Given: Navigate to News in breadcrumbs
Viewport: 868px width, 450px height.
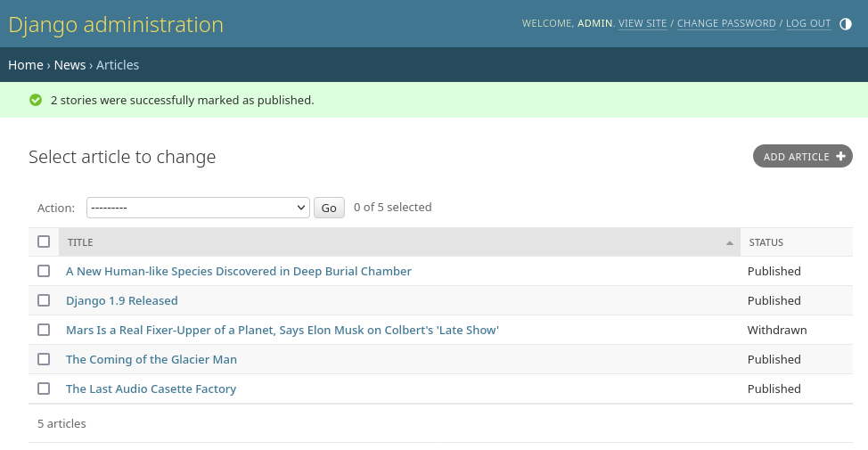Looking at the screenshot, I should (x=70, y=65).
